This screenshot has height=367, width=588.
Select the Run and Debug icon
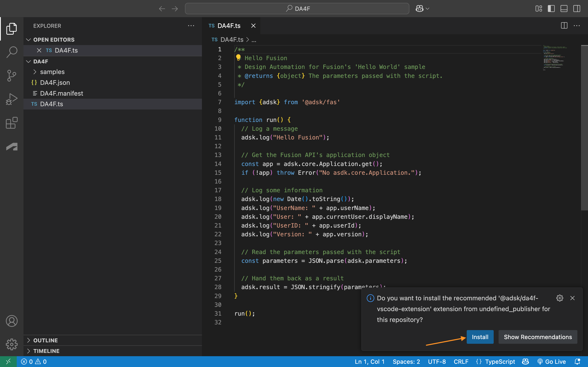(11, 99)
